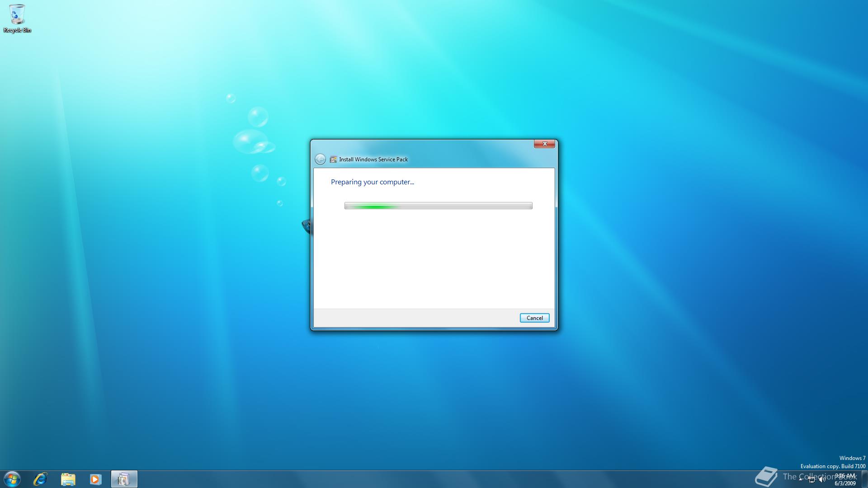Open the Windows Start menu orb
The height and width of the screenshot is (488, 868).
click(x=12, y=479)
